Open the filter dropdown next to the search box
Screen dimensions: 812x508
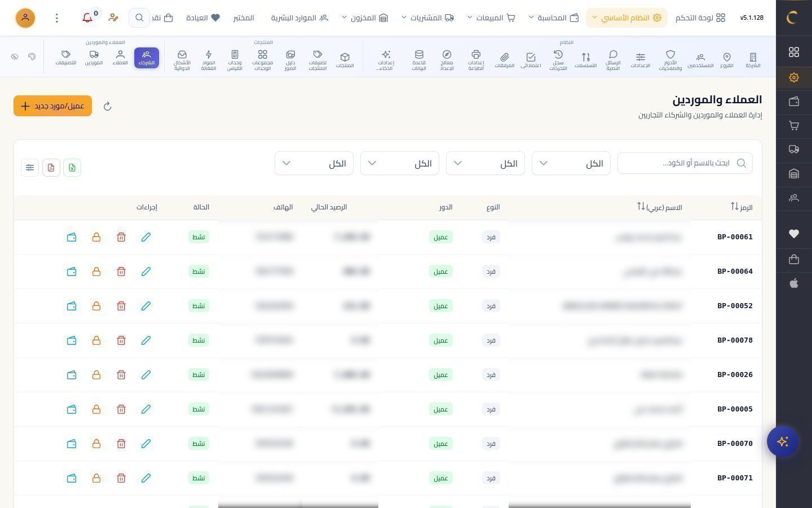click(571, 163)
